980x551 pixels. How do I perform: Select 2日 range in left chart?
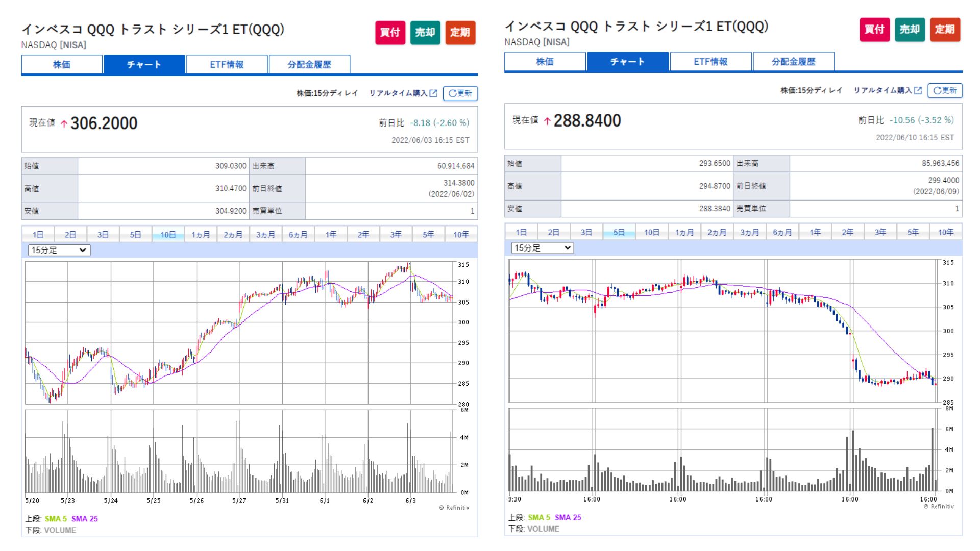pos(70,234)
